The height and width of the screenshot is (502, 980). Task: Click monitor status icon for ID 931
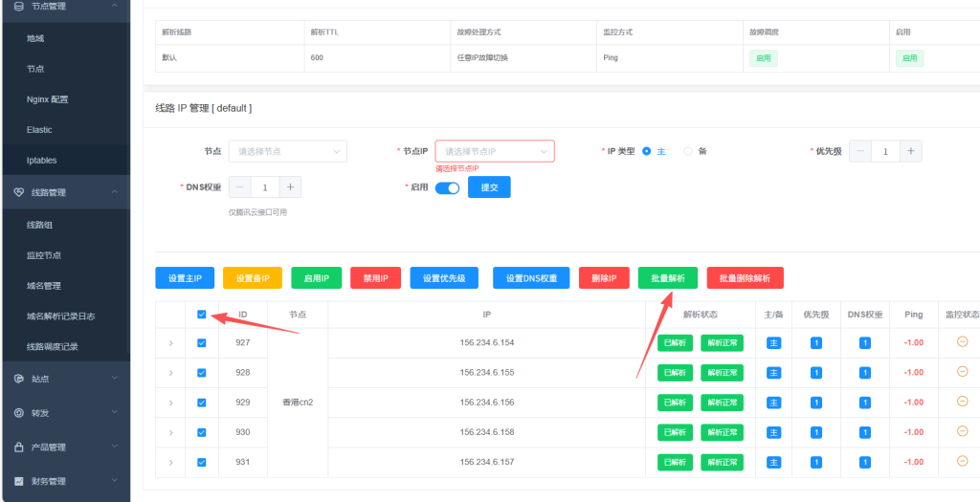(x=963, y=461)
